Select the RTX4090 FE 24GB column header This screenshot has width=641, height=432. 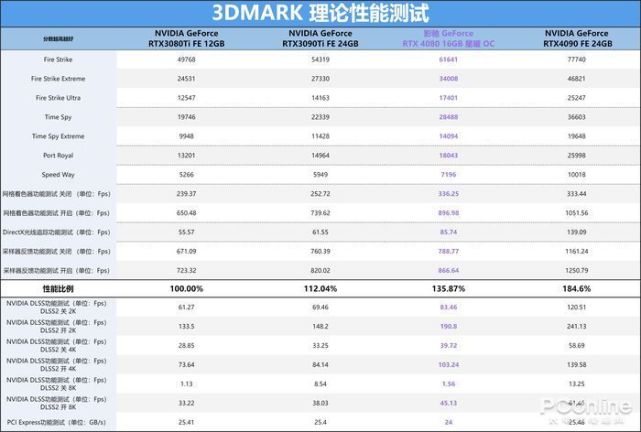pos(577,38)
